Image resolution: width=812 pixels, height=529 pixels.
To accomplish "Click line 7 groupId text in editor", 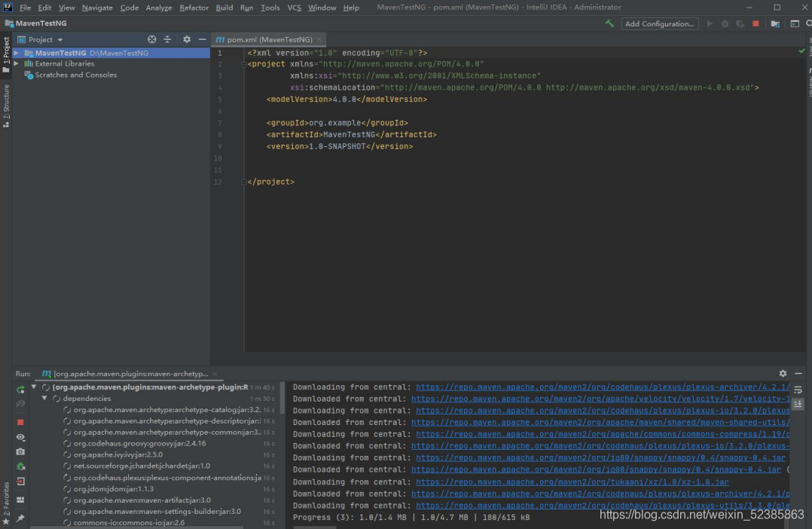I will pos(337,123).
